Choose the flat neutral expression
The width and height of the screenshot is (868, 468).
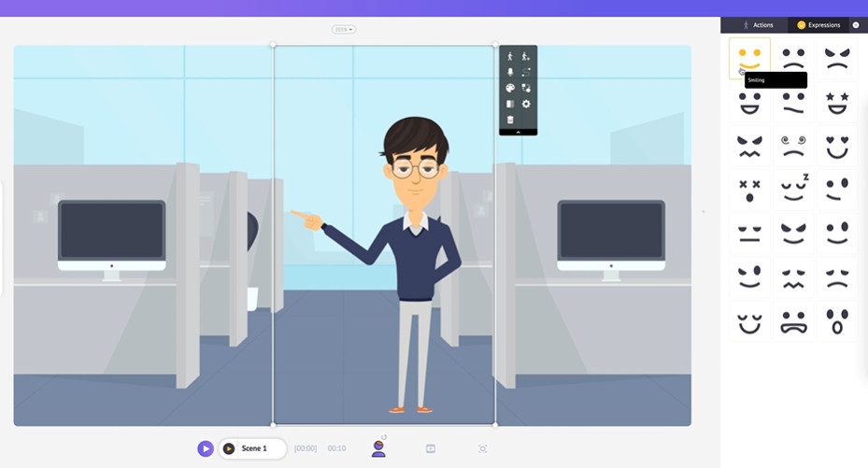(749, 234)
